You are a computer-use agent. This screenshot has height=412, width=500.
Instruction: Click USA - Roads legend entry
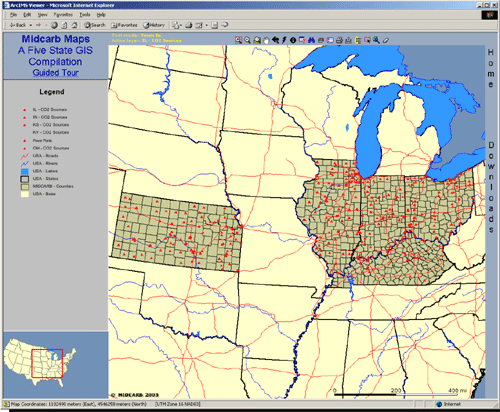click(45, 156)
